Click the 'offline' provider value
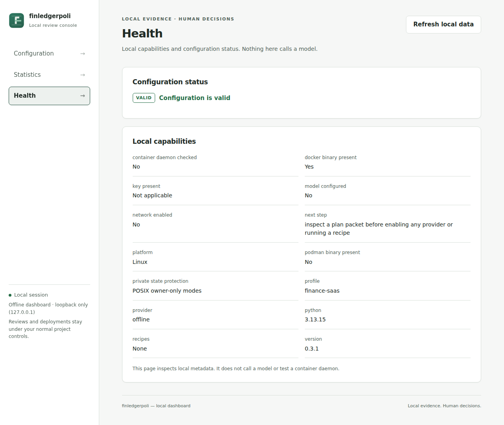The image size is (504, 425). point(141,319)
